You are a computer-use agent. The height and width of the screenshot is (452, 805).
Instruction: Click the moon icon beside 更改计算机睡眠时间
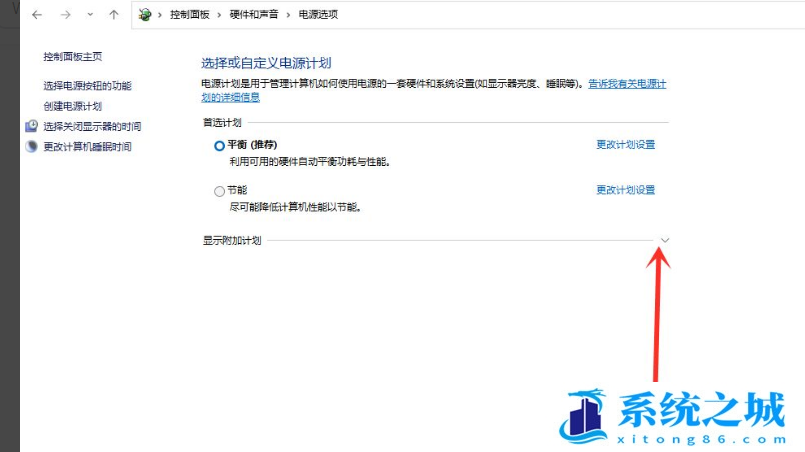[31, 147]
